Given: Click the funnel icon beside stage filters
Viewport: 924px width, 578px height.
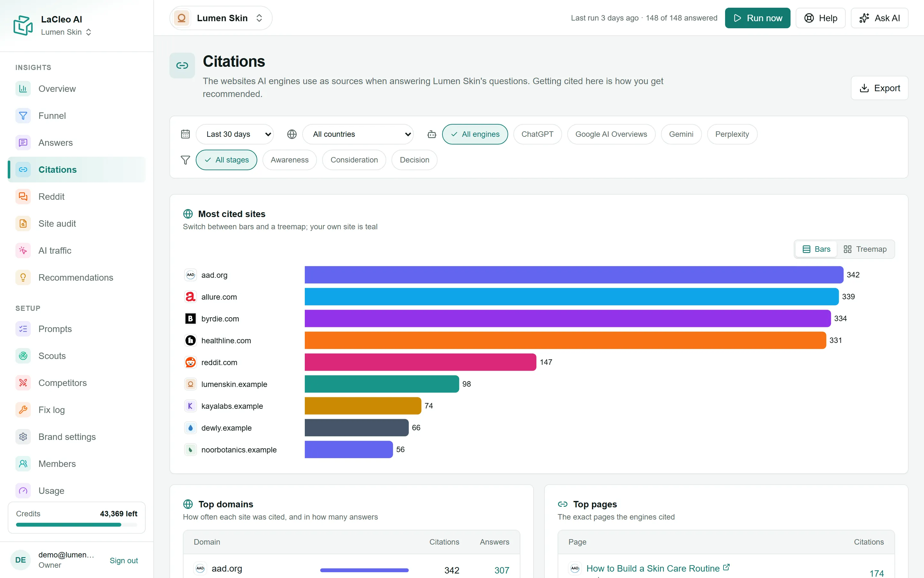Looking at the screenshot, I should (185, 160).
